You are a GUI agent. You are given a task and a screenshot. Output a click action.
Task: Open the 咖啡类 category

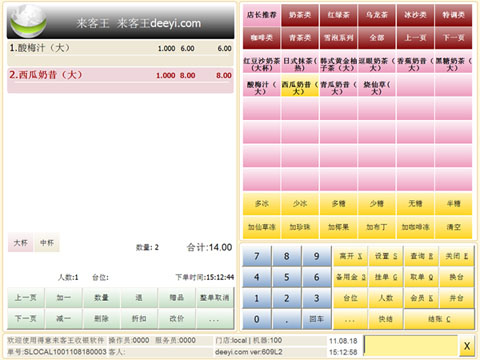pos(262,38)
